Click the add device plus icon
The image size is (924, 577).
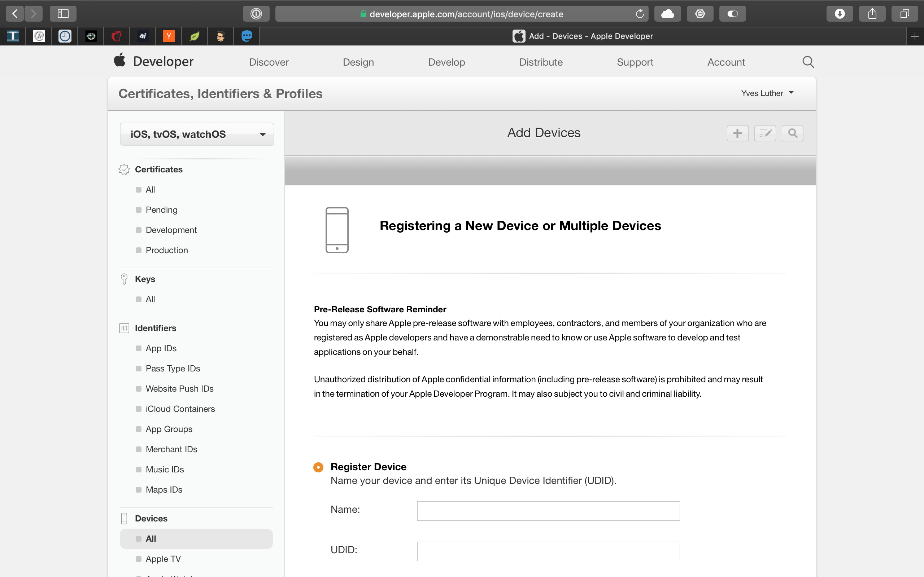click(x=737, y=133)
